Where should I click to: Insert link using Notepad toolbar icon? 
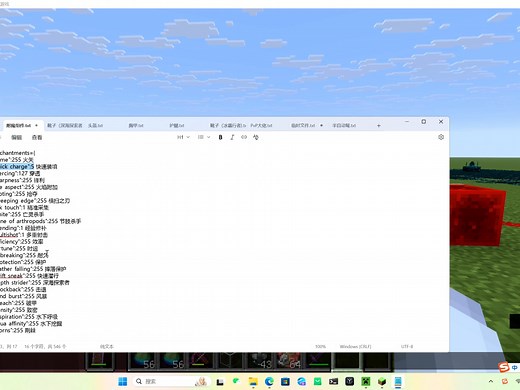pos(244,137)
